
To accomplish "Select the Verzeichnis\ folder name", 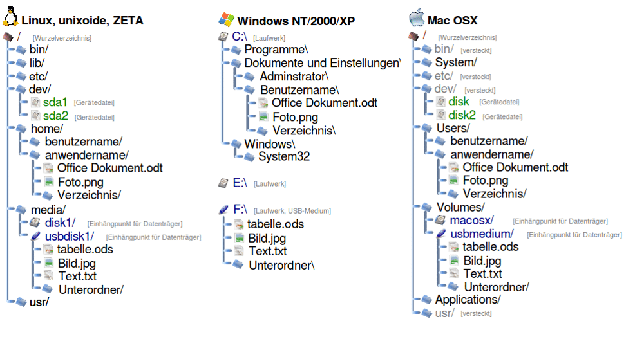I will point(305,131).
